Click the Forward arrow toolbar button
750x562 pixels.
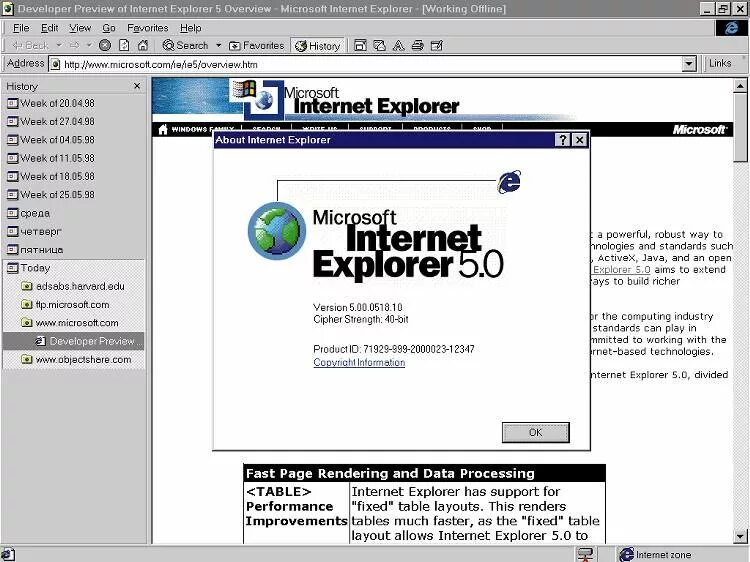(74, 45)
